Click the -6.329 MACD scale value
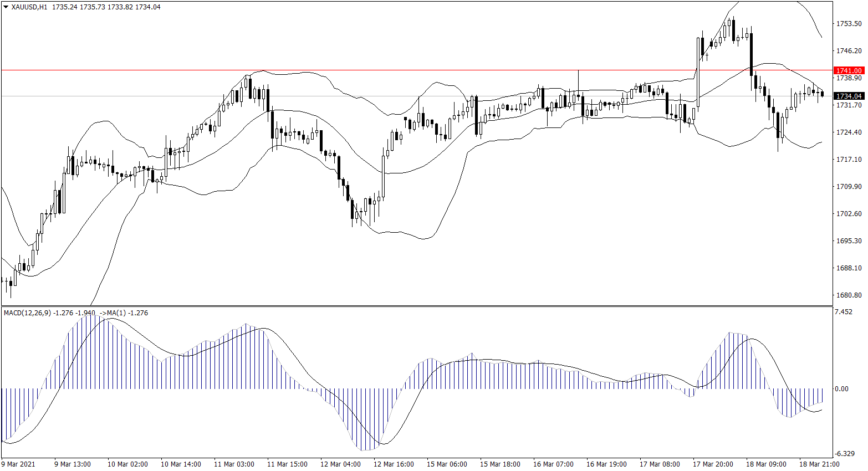 845,454
